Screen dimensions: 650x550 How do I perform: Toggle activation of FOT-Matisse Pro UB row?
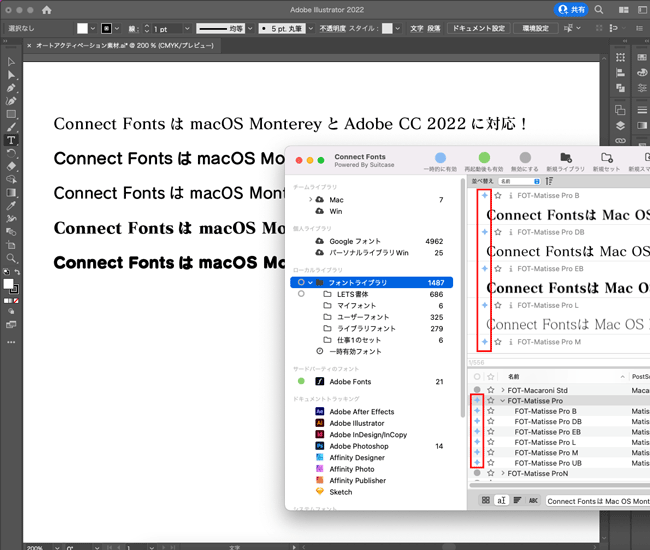point(477,463)
